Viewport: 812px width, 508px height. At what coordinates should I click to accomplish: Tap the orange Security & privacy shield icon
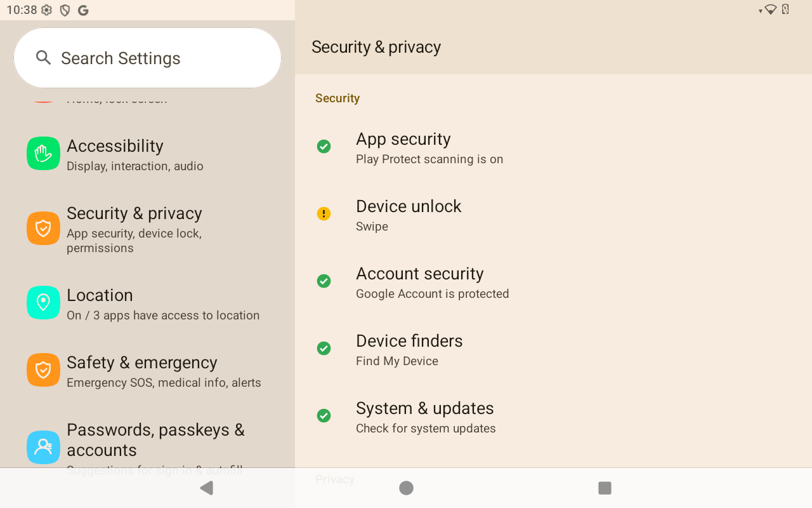coord(43,229)
